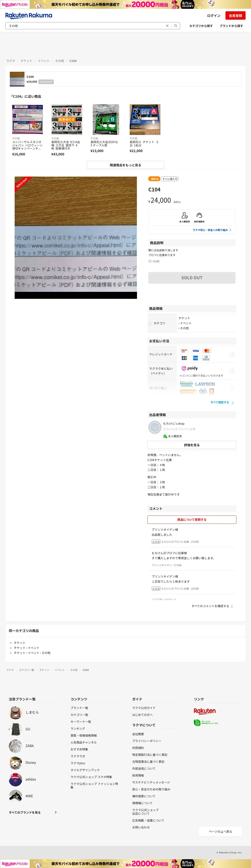This screenshot has height=868, width=251.
Task: Click the VISA payment icon
Action: point(195,351)
